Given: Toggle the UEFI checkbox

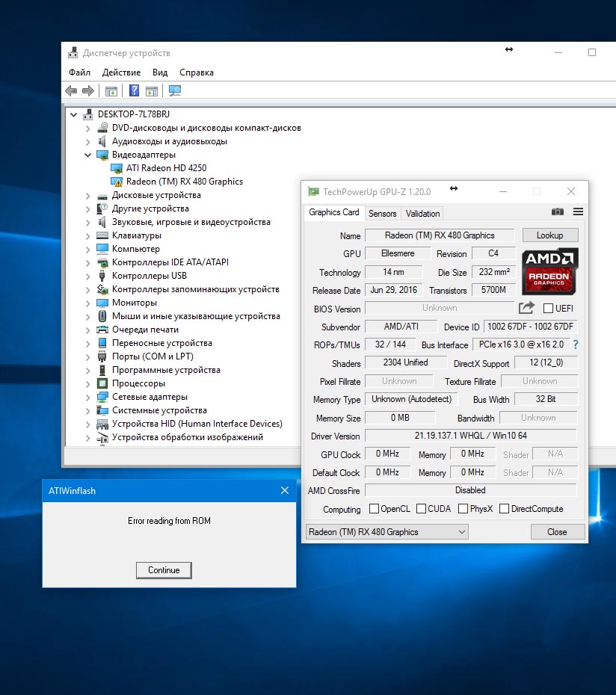Looking at the screenshot, I should tap(548, 309).
